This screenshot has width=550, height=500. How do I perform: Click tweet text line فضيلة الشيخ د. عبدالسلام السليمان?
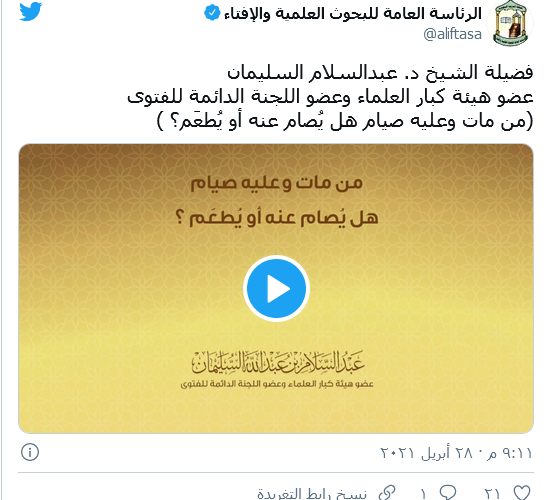(380, 73)
